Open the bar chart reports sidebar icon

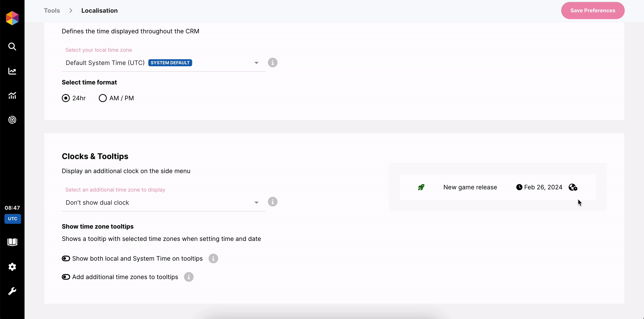pos(12,95)
